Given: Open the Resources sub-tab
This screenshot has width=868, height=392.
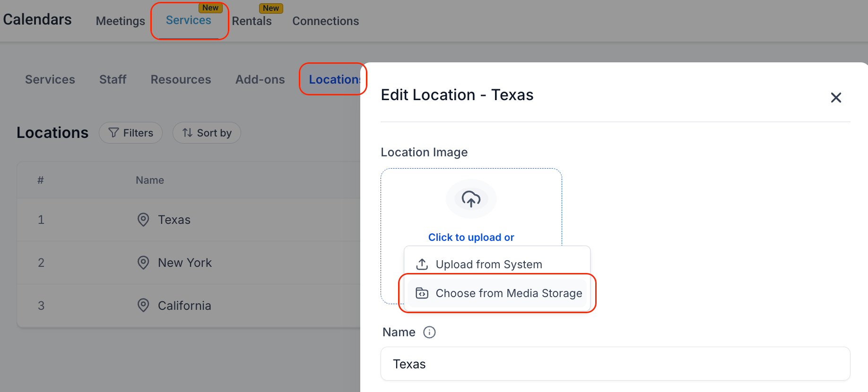Looking at the screenshot, I should [181, 79].
